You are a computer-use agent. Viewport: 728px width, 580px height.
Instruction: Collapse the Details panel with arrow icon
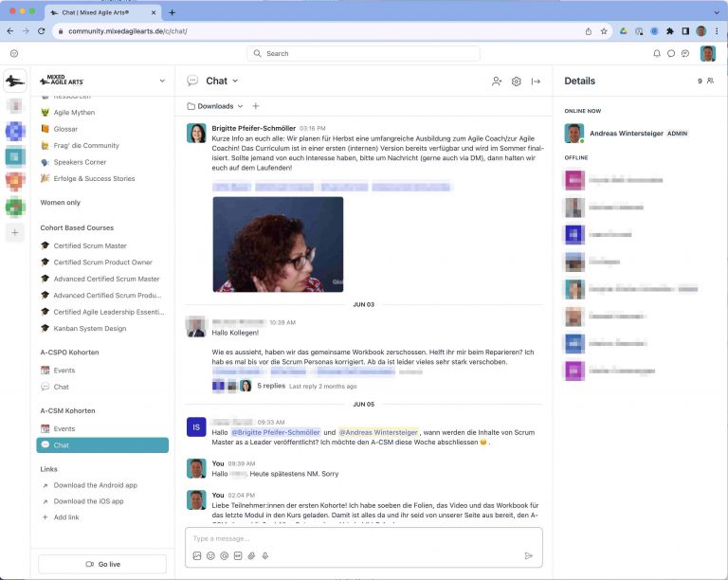[536, 82]
